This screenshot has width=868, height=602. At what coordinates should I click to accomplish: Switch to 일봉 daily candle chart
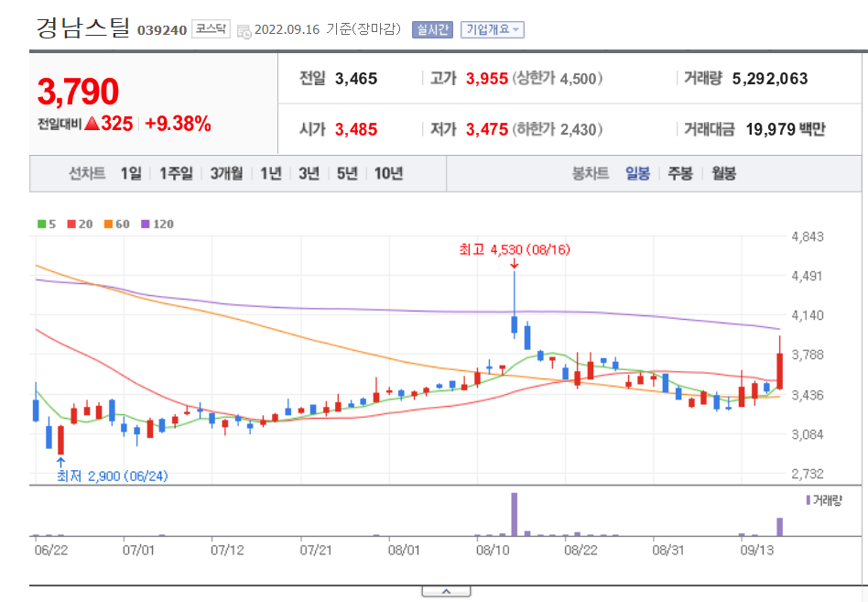point(637,173)
